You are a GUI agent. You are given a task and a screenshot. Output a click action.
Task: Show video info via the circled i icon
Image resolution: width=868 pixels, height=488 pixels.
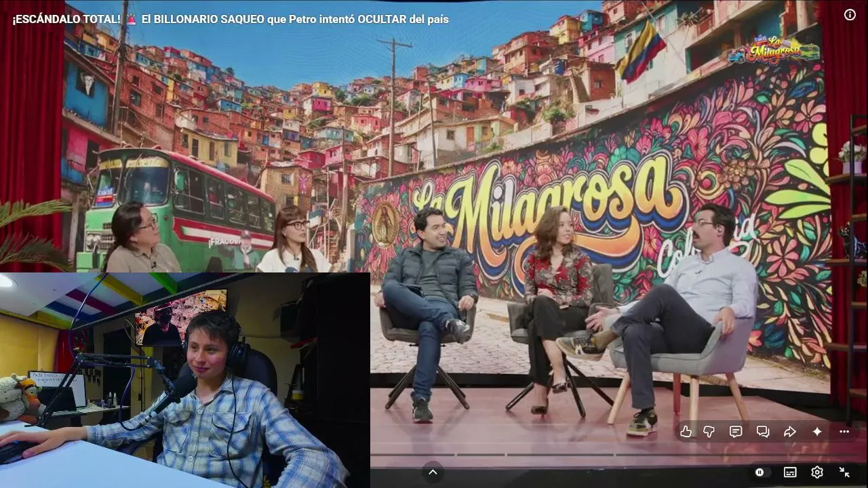pyautogui.click(x=850, y=15)
